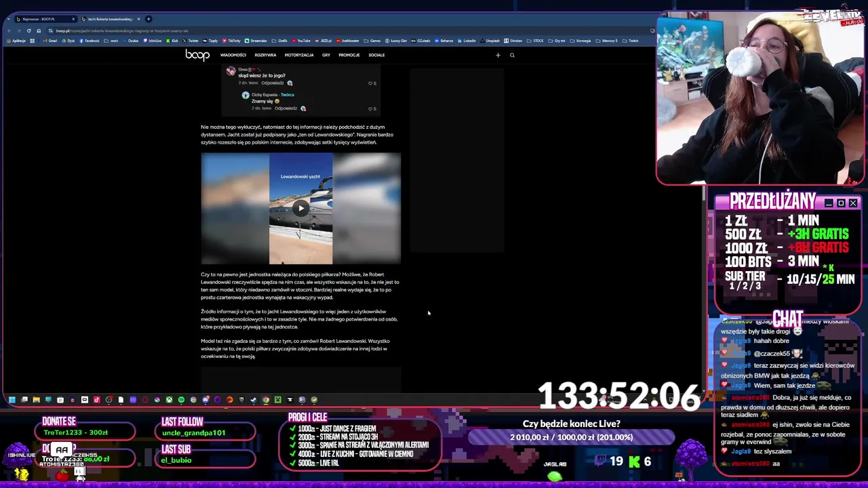Open Shinden bookmark
The height and width of the screenshot is (488, 868).
pos(513,41)
